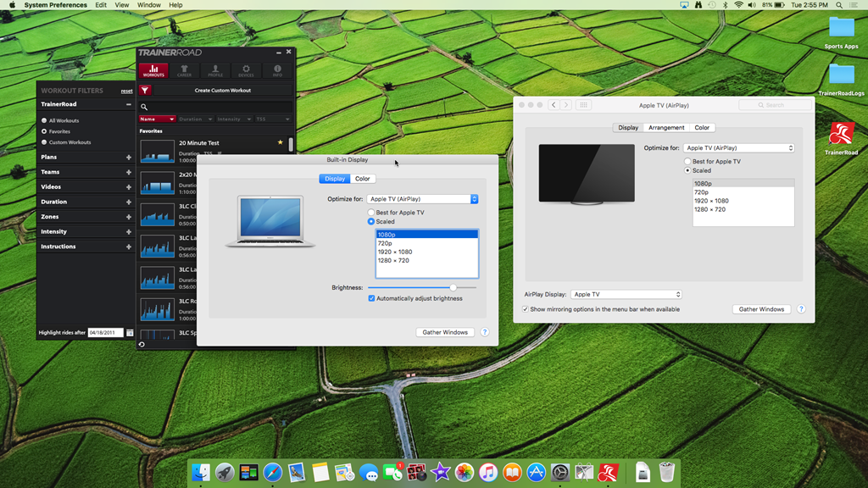Collapse the TrainerRoad filter section
This screenshot has height=488, width=868.
pyautogui.click(x=129, y=104)
